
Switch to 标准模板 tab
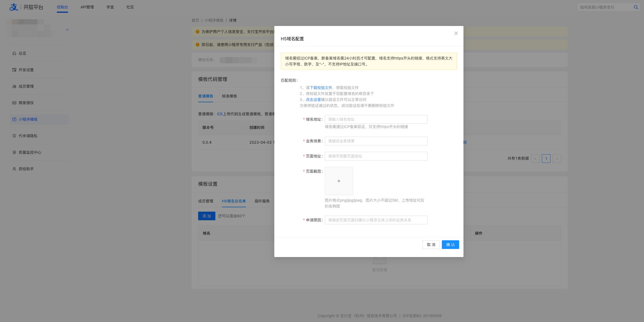(229, 96)
